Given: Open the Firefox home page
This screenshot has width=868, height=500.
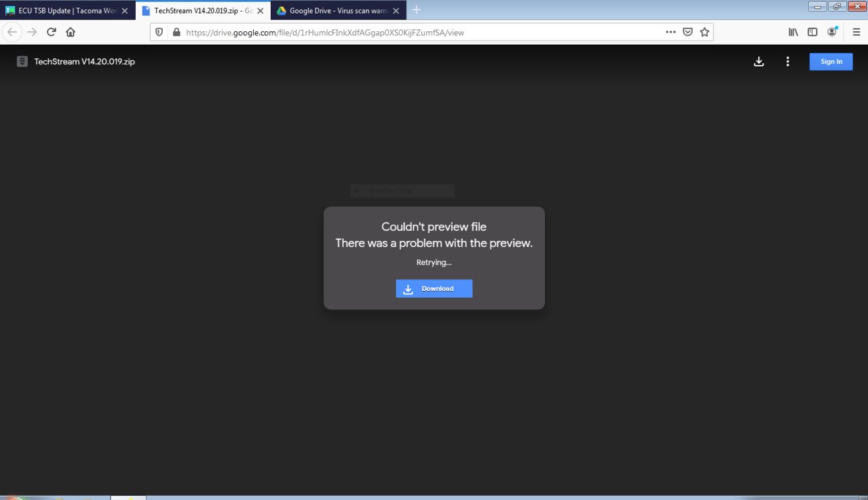Looking at the screenshot, I should tap(71, 32).
